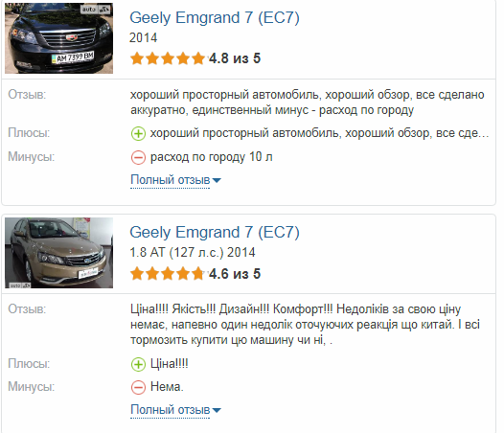Click red minus icon beside "Нема."
Screen dimensions: 504x433
coord(138,387)
